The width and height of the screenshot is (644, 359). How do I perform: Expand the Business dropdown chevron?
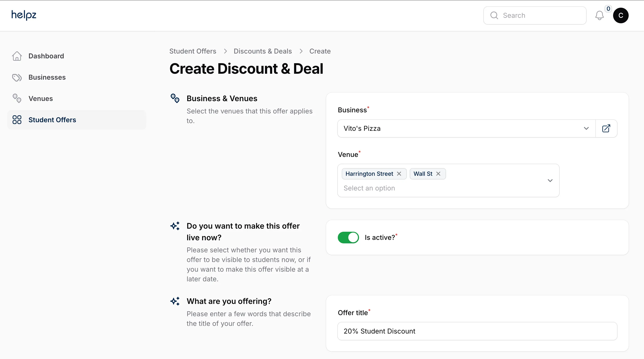586,128
